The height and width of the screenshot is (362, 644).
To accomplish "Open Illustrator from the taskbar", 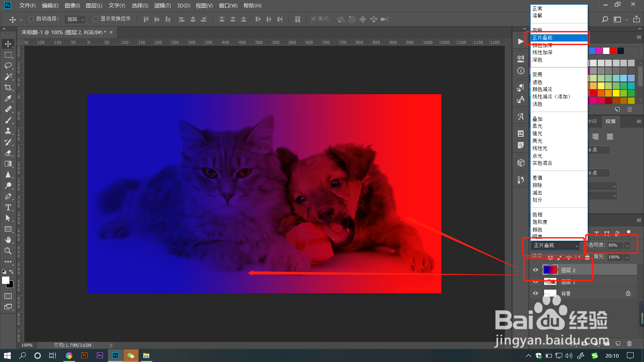I will click(x=85, y=356).
